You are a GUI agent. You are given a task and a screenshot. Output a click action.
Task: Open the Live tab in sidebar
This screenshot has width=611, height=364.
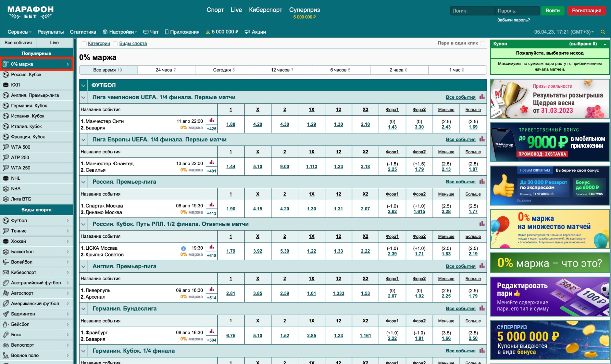54,42
